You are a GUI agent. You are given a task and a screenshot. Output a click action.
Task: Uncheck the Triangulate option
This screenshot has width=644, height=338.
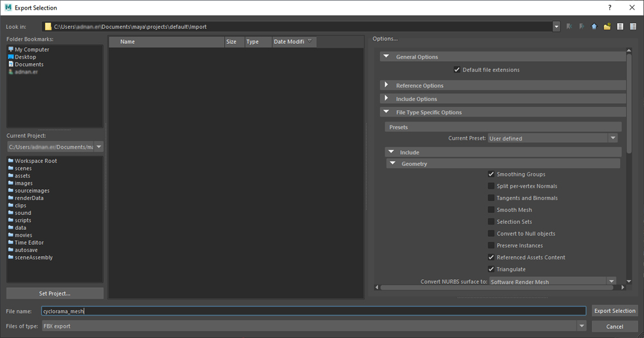point(491,269)
